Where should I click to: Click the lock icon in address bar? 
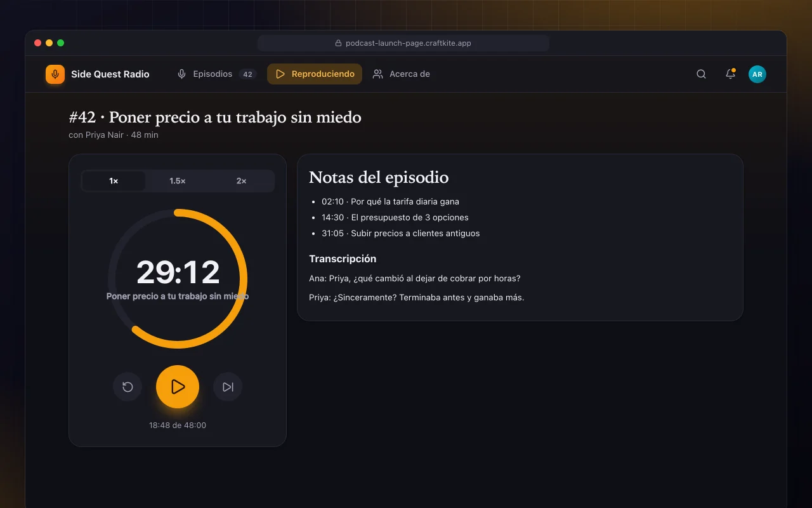point(338,43)
